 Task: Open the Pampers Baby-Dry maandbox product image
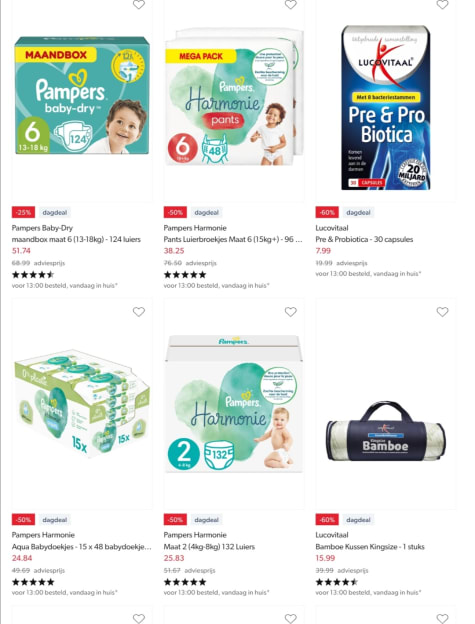tap(82, 96)
